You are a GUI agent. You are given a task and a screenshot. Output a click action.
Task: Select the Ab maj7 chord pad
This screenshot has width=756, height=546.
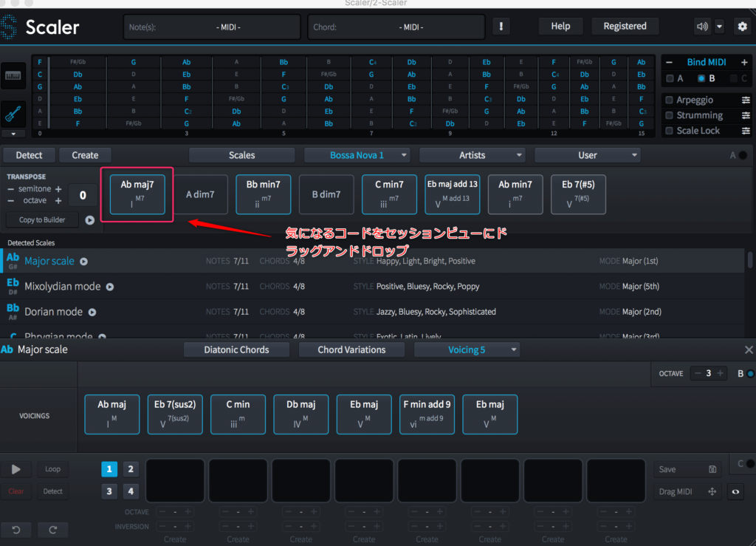pyautogui.click(x=137, y=194)
